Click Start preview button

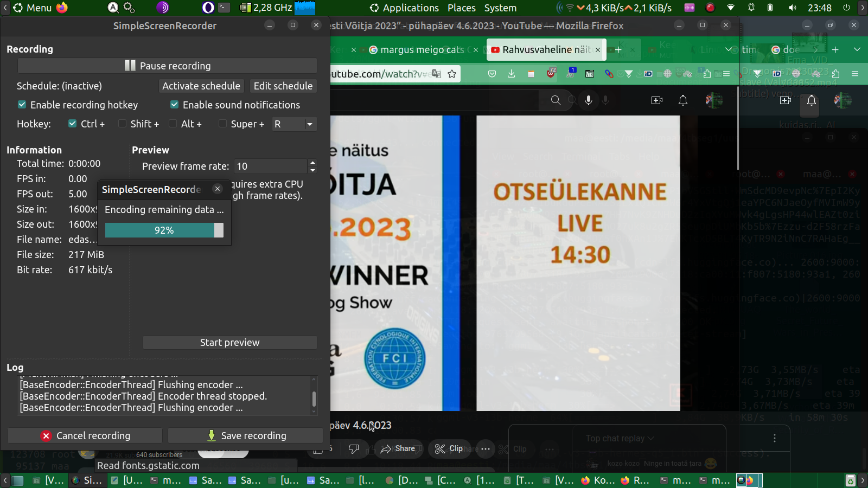pyautogui.click(x=230, y=342)
